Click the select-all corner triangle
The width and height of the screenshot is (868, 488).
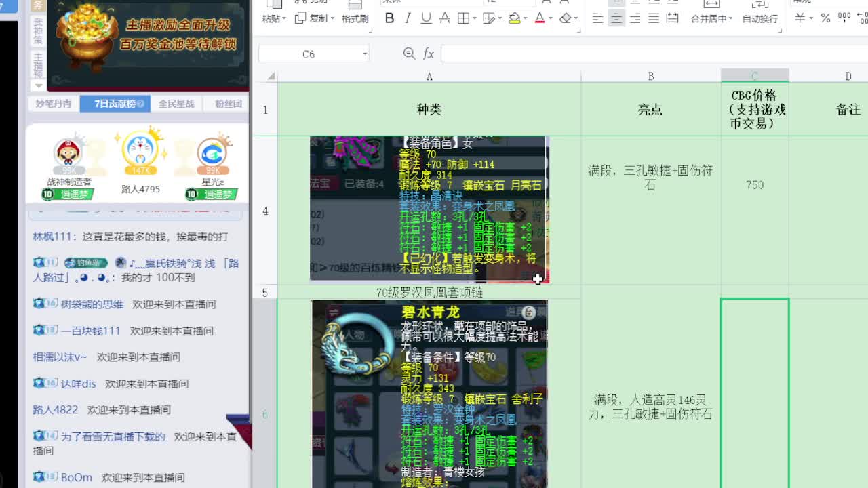pos(271,76)
